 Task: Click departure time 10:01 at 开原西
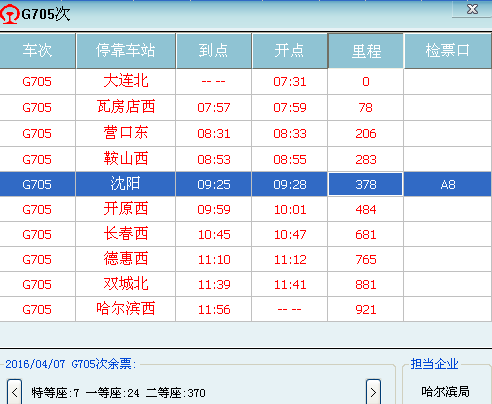pyautogui.click(x=290, y=209)
